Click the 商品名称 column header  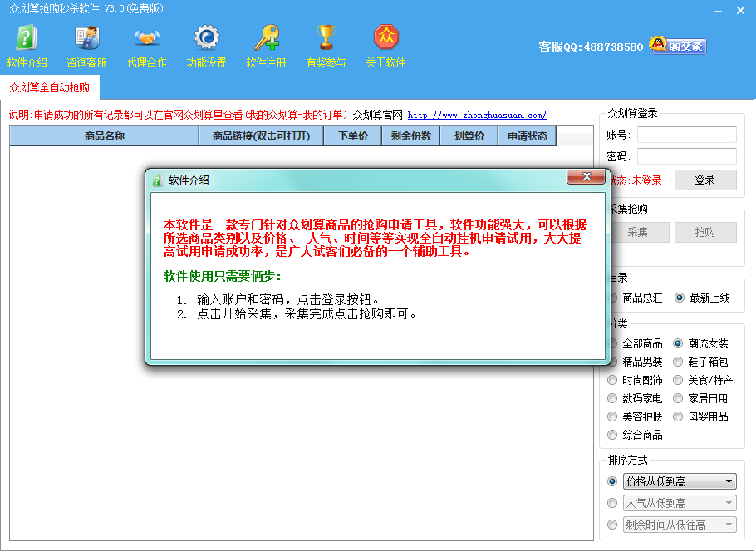point(104,136)
